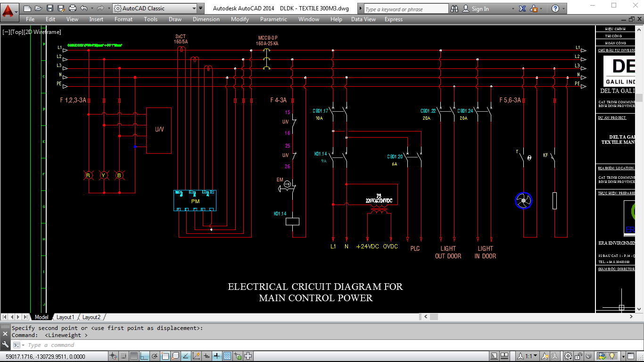Screen dimensions: 644x362
Task: Open the Parametric menu
Action: pyautogui.click(x=273, y=19)
